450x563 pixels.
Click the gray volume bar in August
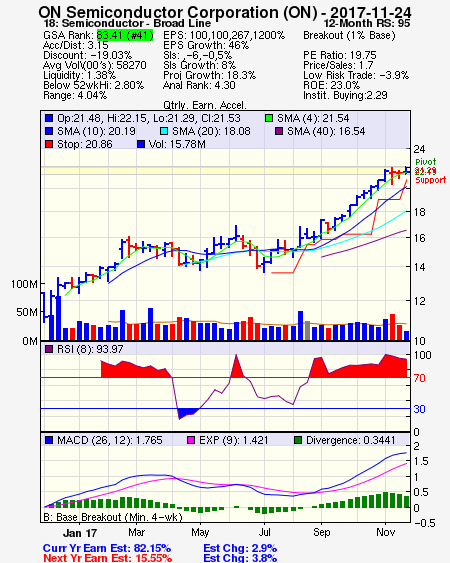[307, 330]
